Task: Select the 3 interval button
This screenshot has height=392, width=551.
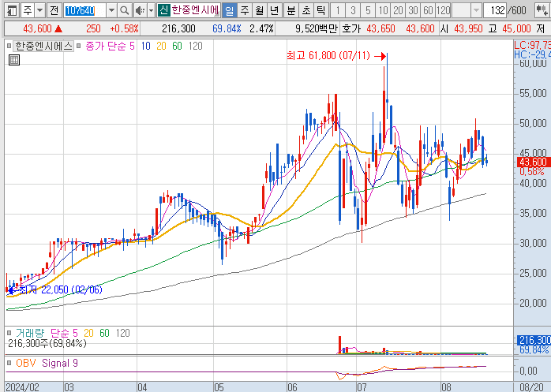Action: [353, 10]
